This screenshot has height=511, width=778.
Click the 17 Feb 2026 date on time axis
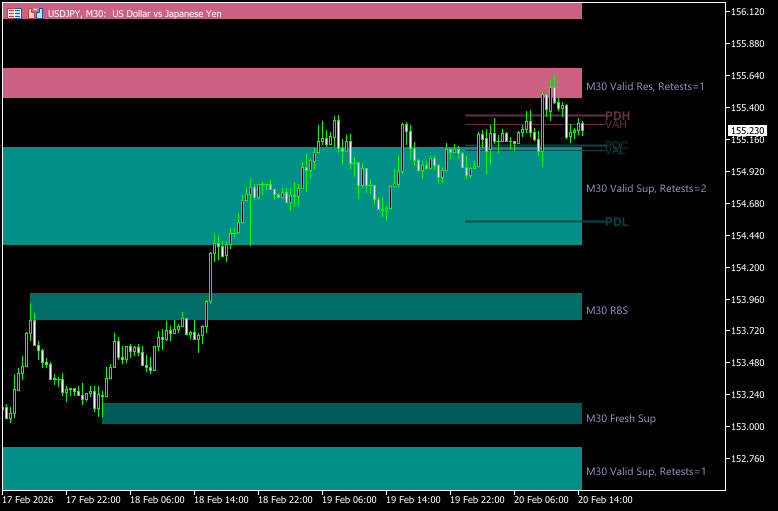pos(27,498)
